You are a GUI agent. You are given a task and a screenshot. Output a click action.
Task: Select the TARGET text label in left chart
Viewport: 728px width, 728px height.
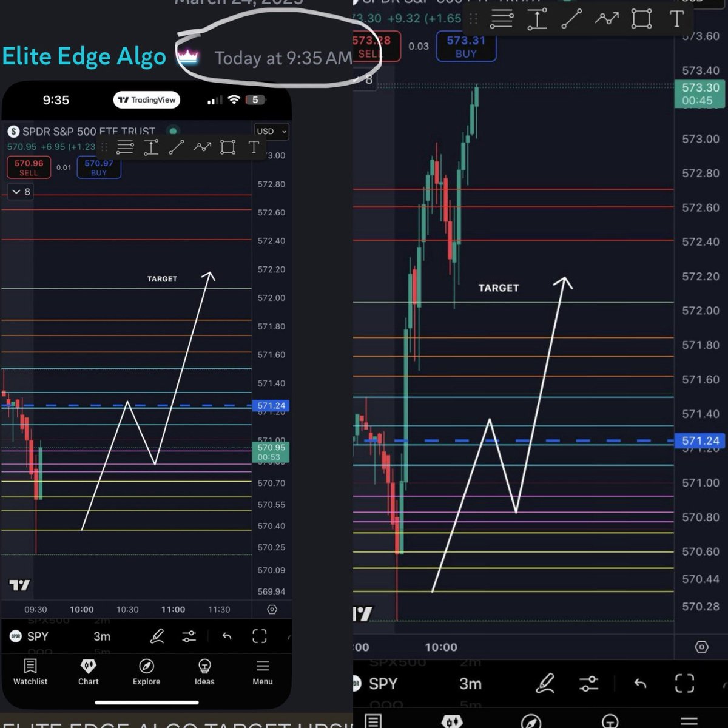(162, 279)
